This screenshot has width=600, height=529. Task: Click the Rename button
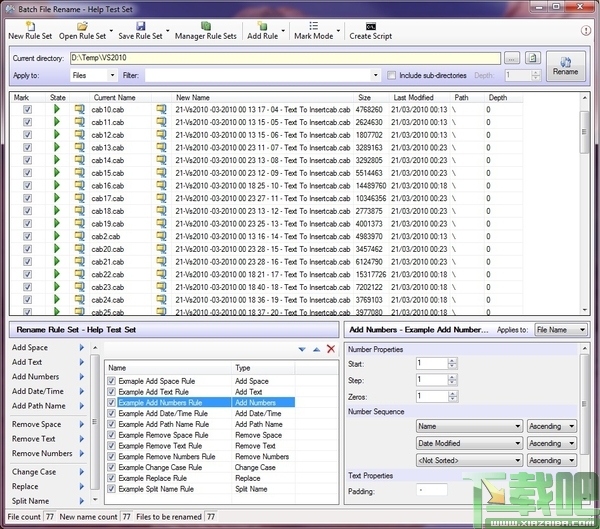click(565, 65)
